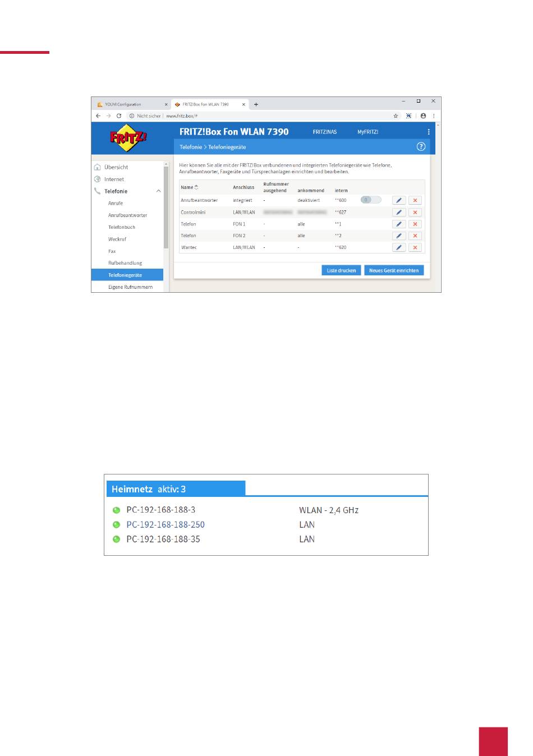This screenshot has width=533, height=756.
Task: Click the FRITZ! logo
Action: 128,137
